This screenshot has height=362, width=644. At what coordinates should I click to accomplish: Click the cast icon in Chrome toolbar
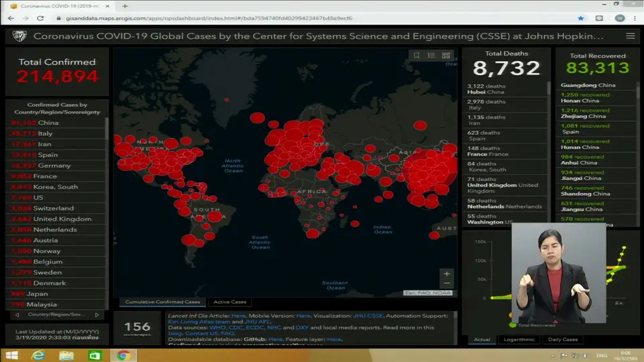click(x=599, y=18)
